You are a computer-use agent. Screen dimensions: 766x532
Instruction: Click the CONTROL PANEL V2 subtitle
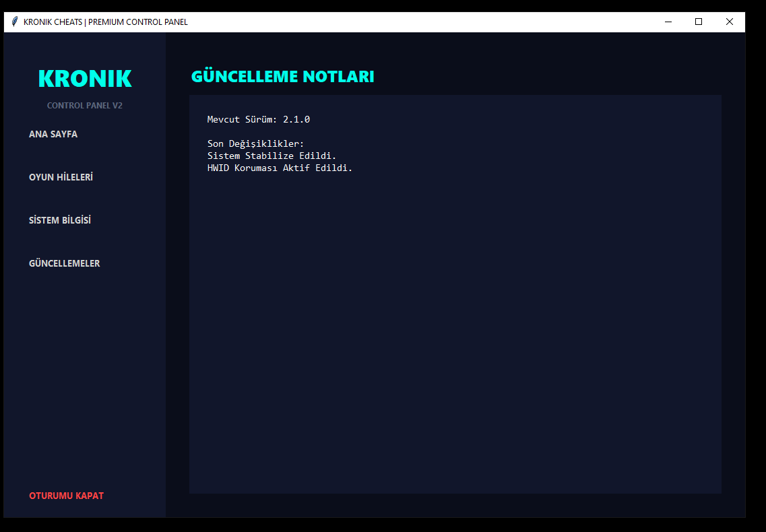[x=84, y=106]
